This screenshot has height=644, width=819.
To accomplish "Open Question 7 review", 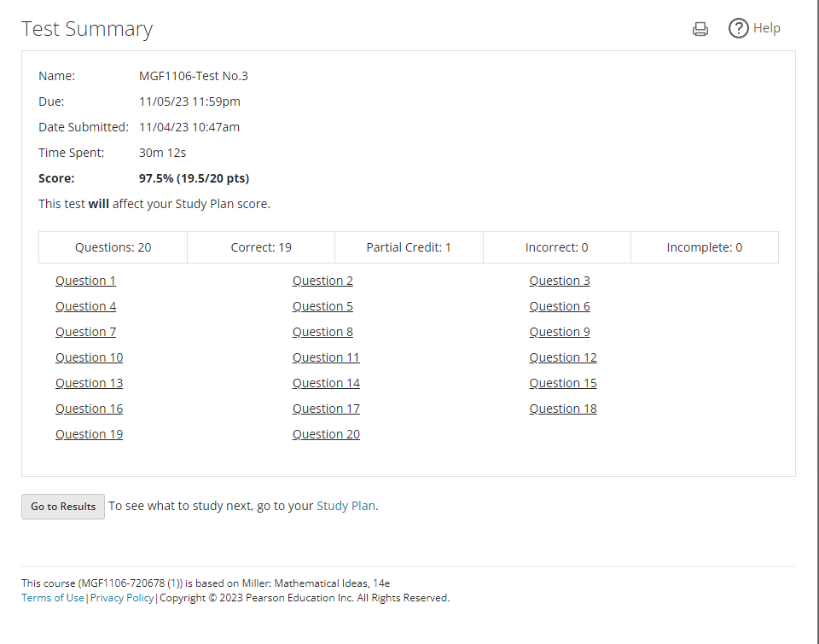I will (85, 332).
